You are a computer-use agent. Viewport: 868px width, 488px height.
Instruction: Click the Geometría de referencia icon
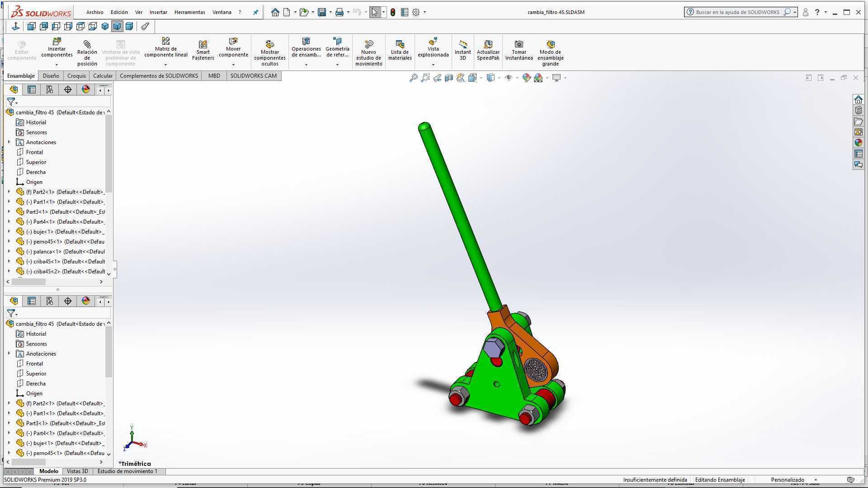pos(337,42)
